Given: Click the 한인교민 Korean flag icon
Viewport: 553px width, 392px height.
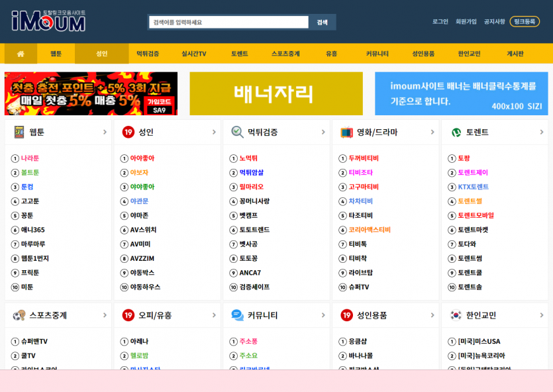Looking at the screenshot, I should coord(456,315).
